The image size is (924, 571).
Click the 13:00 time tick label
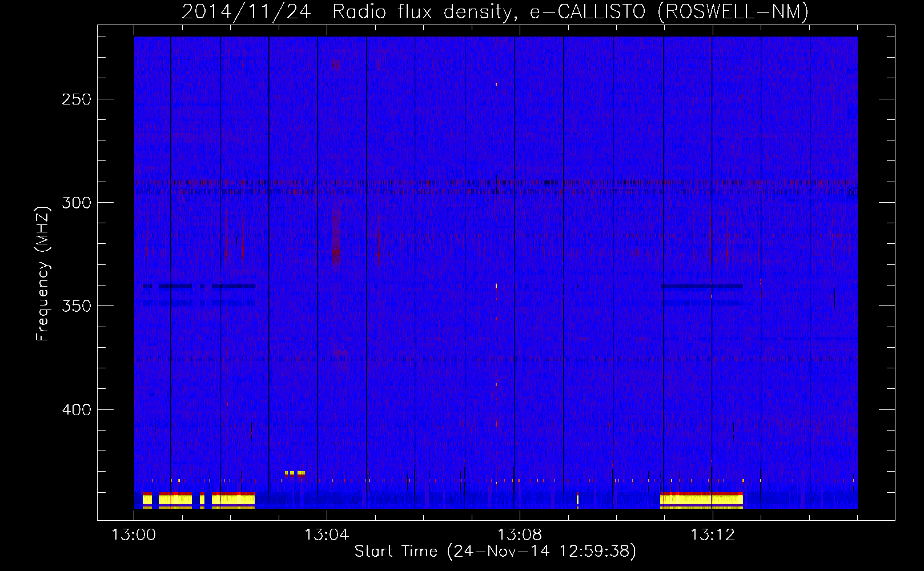[134, 535]
